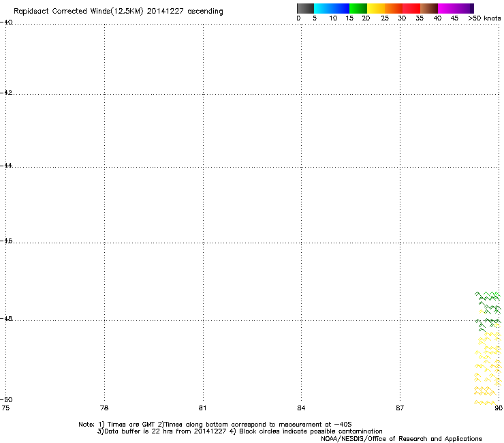The image size is (504, 443).
Task: Click the green wind barbs cluster near -48
Action: 488,311
